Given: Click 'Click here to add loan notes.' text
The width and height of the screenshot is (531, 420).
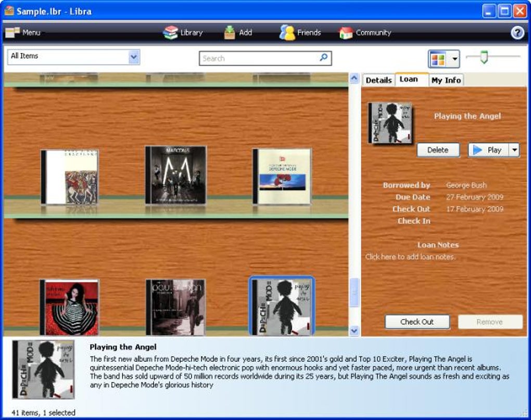Looking at the screenshot, I should (x=410, y=257).
